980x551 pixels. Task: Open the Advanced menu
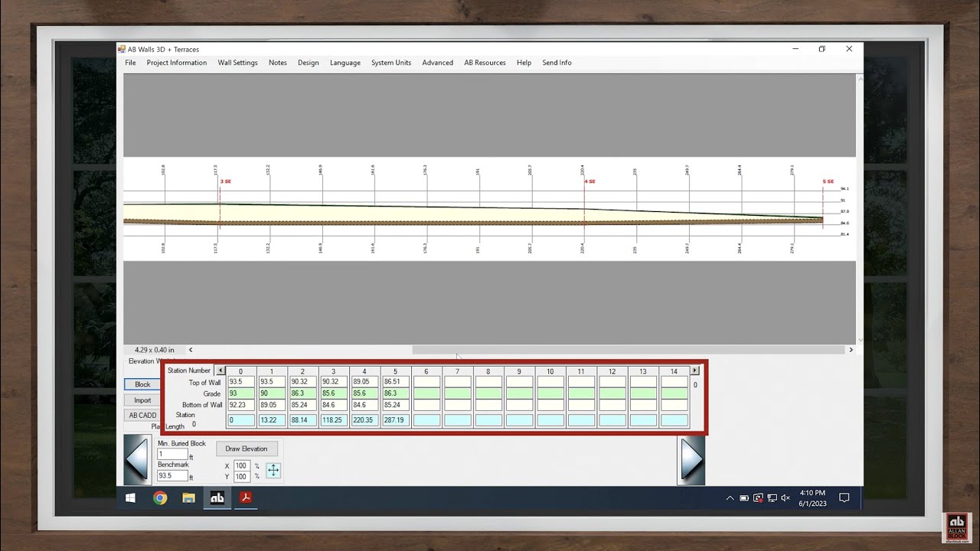[x=437, y=63]
